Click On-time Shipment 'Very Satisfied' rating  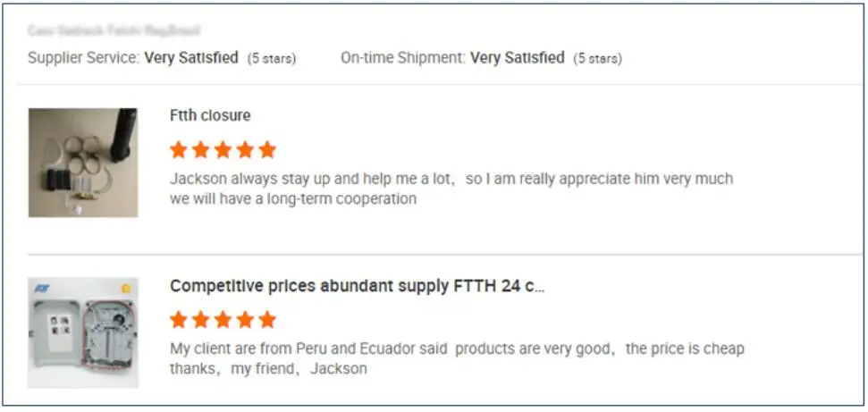(518, 58)
